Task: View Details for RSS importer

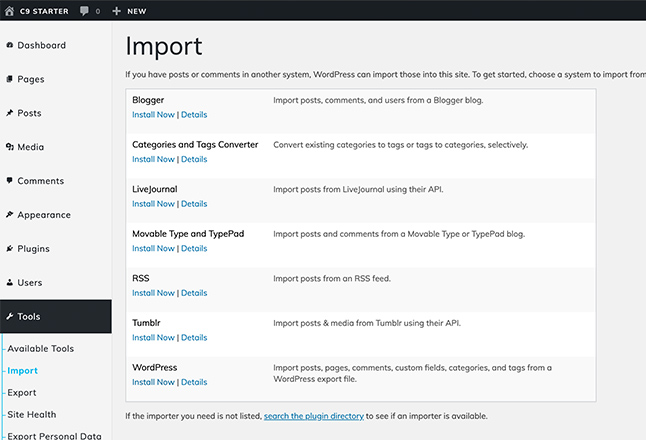Action: [x=194, y=293]
